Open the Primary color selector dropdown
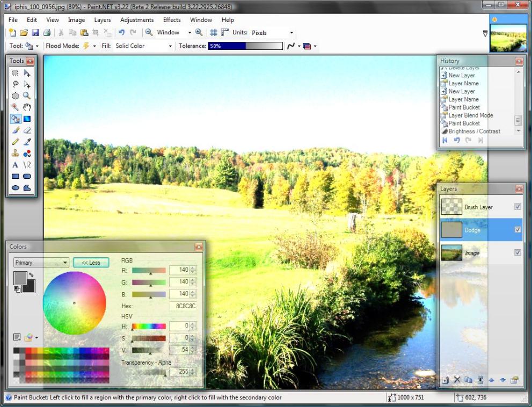 pyautogui.click(x=65, y=263)
